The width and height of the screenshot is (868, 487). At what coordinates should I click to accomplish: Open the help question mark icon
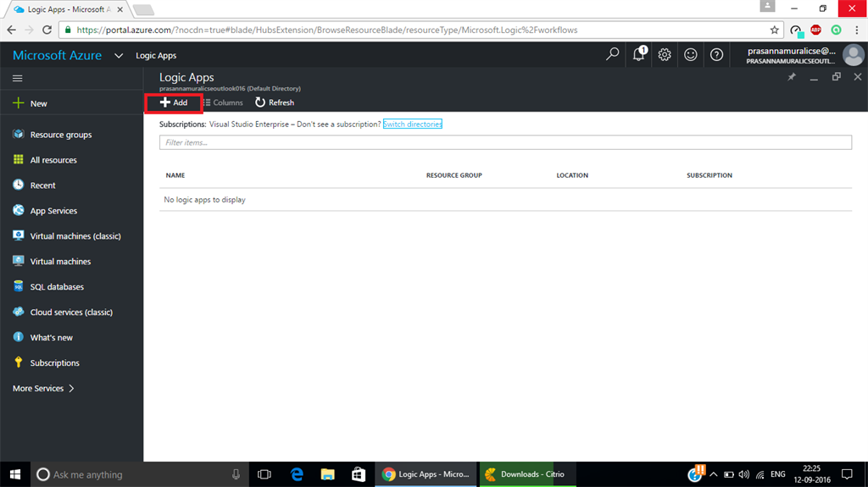click(x=716, y=54)
